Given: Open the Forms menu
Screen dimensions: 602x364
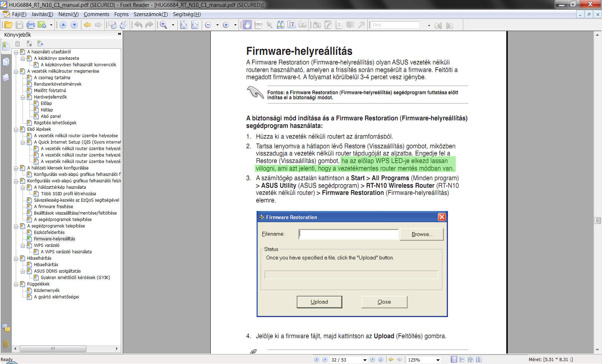Looking at the screenshot, I should tap(121, 14).
